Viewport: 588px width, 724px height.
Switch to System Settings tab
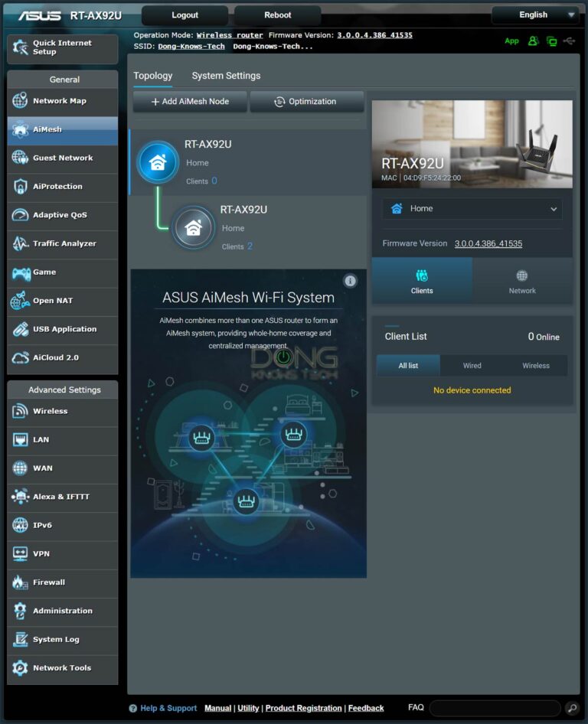(x=226, y=76)
